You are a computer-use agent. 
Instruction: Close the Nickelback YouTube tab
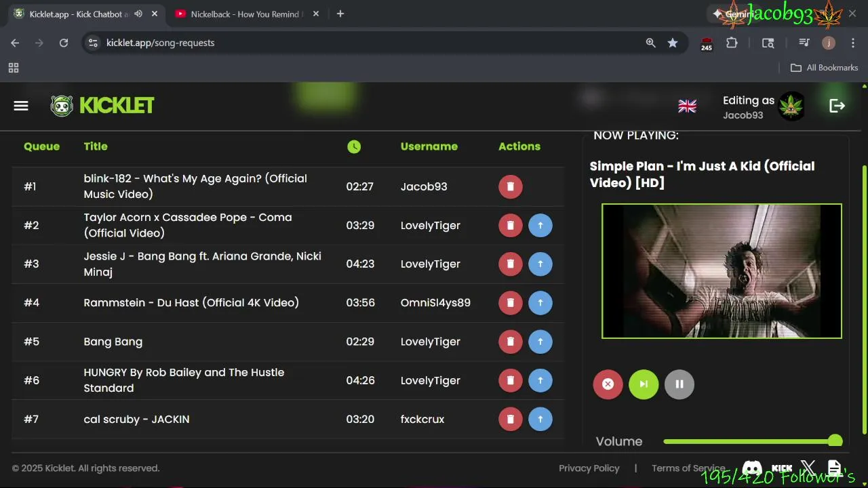316,14
